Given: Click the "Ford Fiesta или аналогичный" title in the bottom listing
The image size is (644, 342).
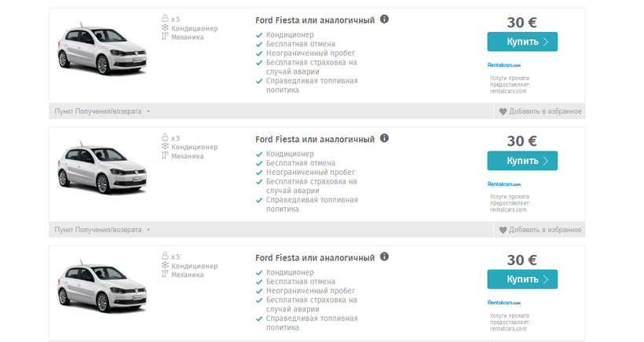Looking at the screenshot, I should (315, 257).
